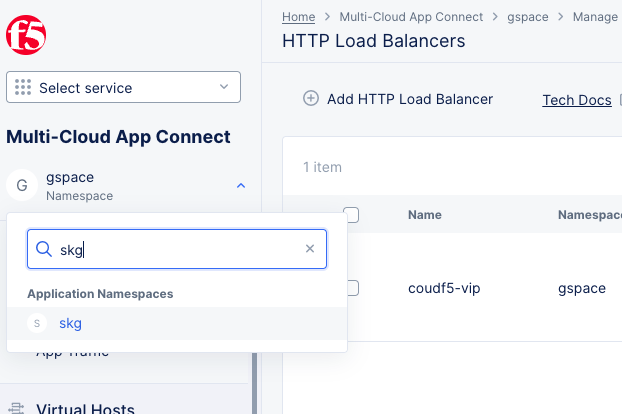Open Virtual Hosts in the sidebar

(x=85, y=407)
